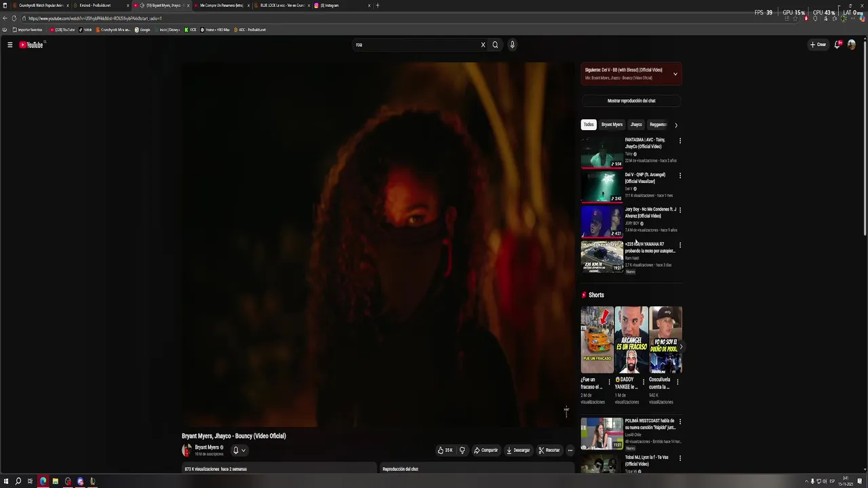868x488 pixels.
Task: Click Mostrar reproducción del chat
Action: [x=631, y=100]
